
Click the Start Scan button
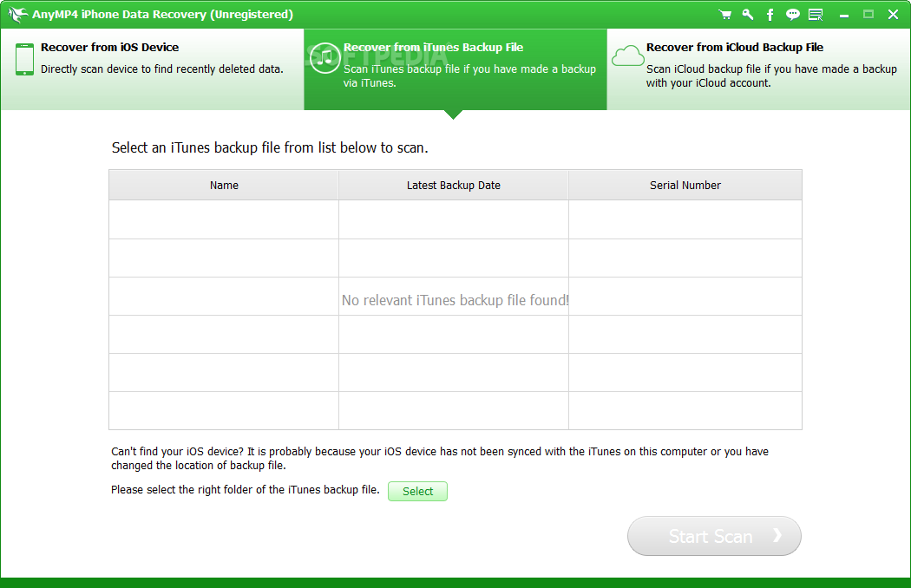tap(714, 536)
